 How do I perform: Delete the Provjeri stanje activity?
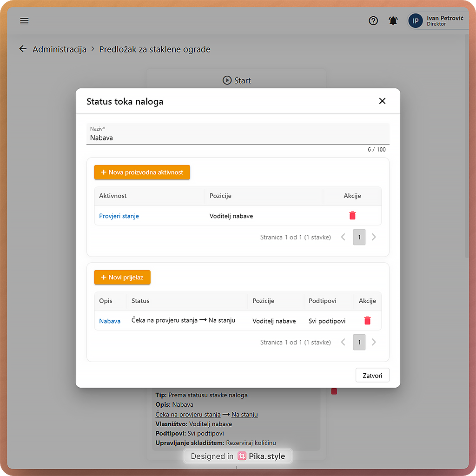click(352, 216)
